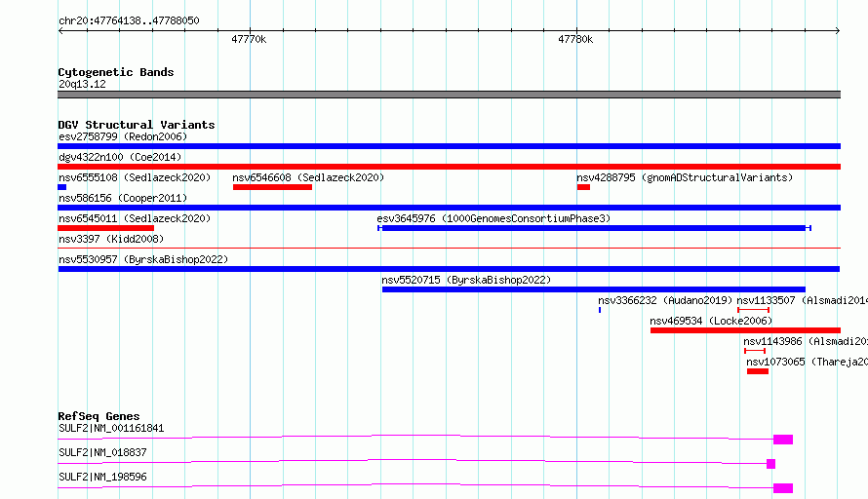868x499 pixels.
Task: Click the nsv3397 (Kidd2008) label
Action: 111,239
